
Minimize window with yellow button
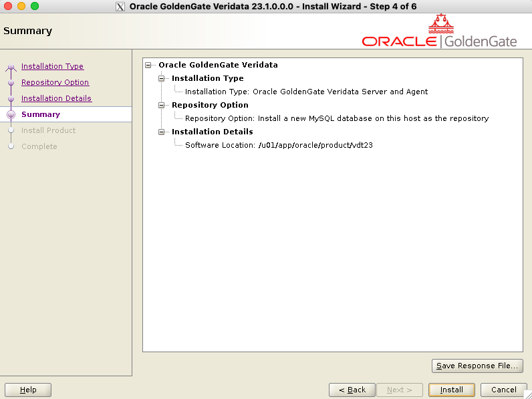click(x=21, y=6)
